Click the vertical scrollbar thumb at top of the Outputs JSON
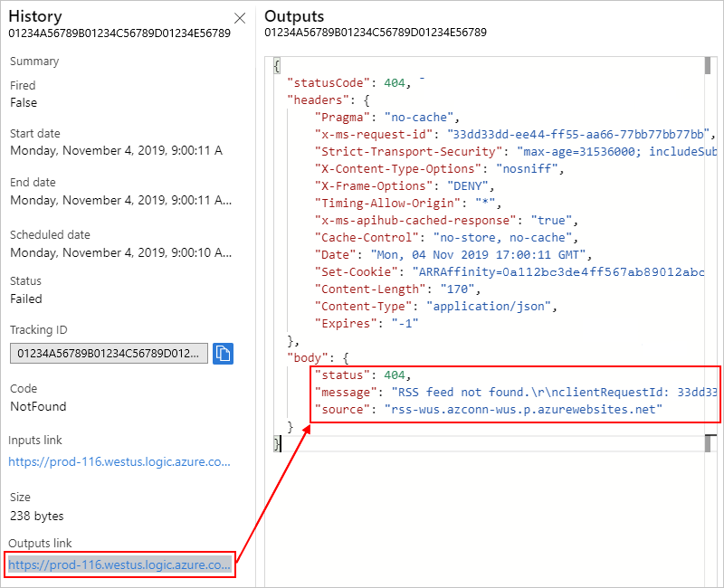 click(708, 65)
